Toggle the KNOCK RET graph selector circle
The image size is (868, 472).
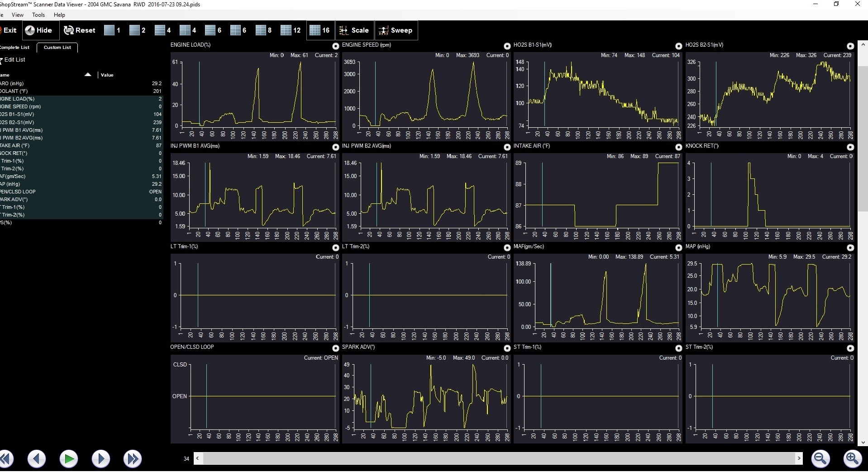pos(850,147)
